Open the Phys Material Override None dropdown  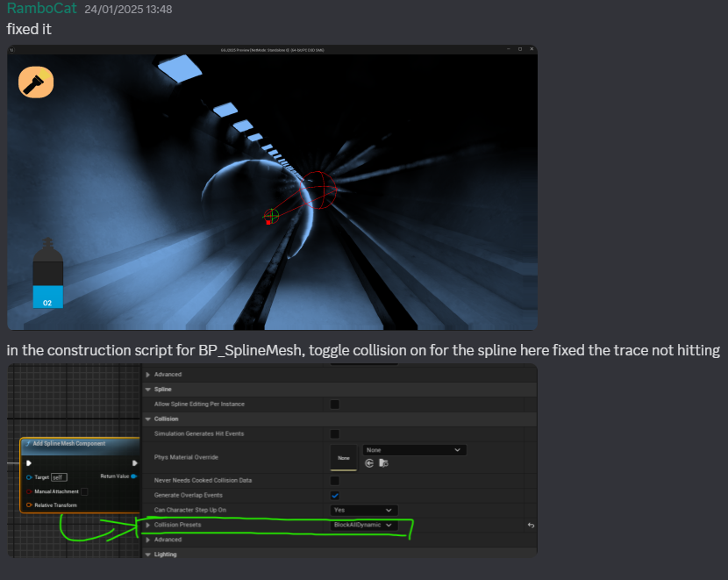[413, 450]
